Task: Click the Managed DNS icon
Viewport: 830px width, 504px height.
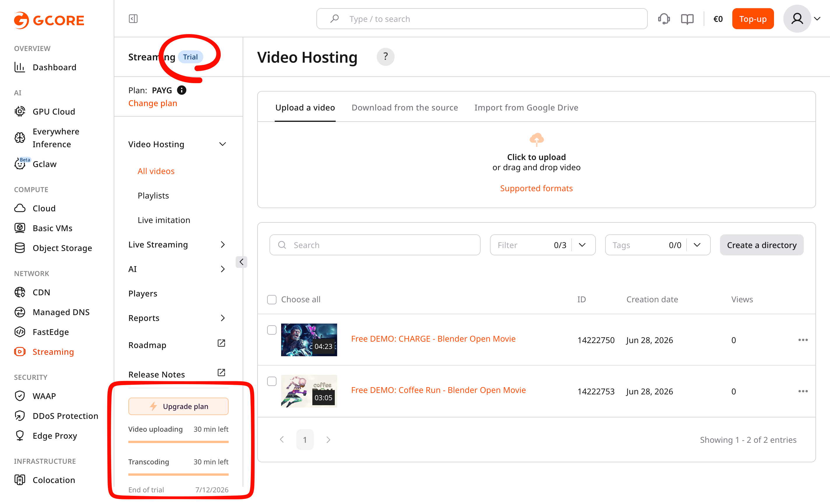Action: pos(20,312)
